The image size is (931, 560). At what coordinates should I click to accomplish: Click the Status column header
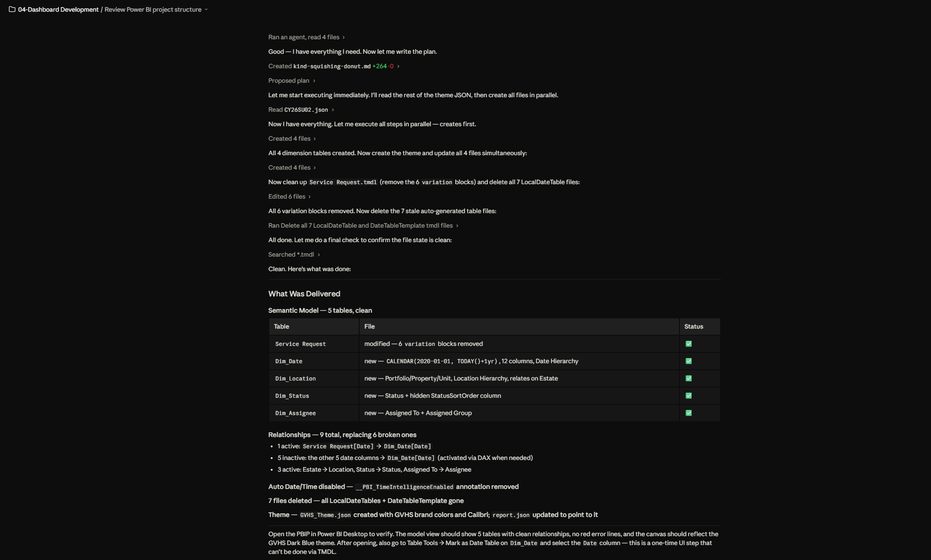point(700,326)
